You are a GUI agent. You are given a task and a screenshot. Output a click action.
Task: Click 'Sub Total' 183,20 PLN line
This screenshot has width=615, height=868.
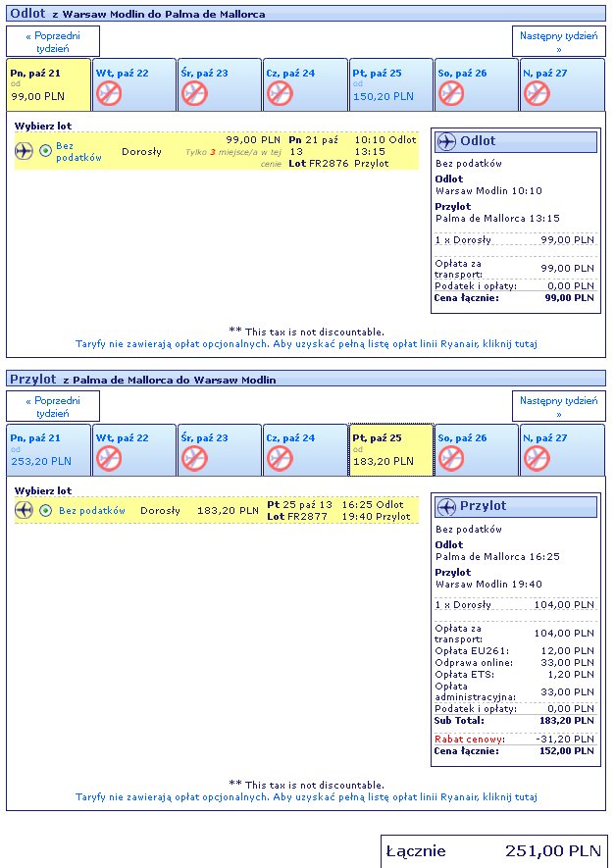click(x=514, y=721)
